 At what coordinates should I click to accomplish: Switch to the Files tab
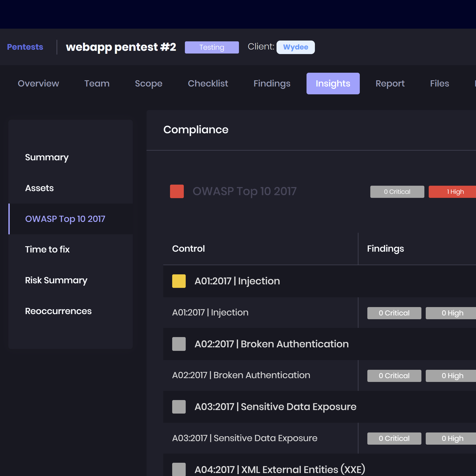click(x=440, y=84)
